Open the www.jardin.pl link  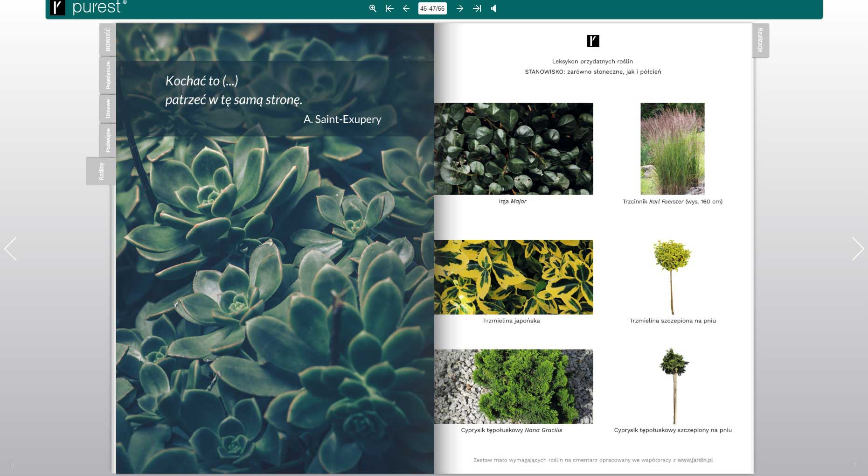695,460
